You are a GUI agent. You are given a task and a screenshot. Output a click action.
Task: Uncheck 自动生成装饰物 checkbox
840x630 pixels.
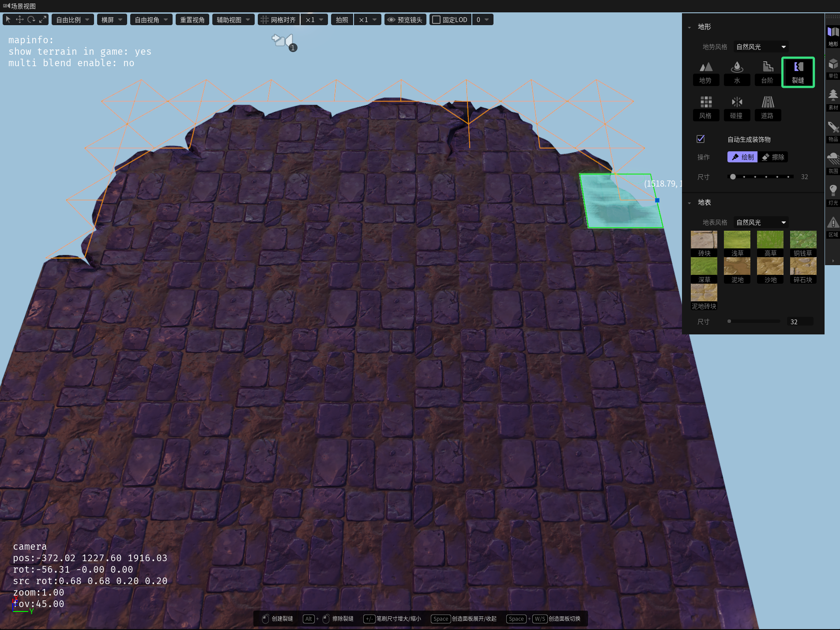tap(701, 139)
